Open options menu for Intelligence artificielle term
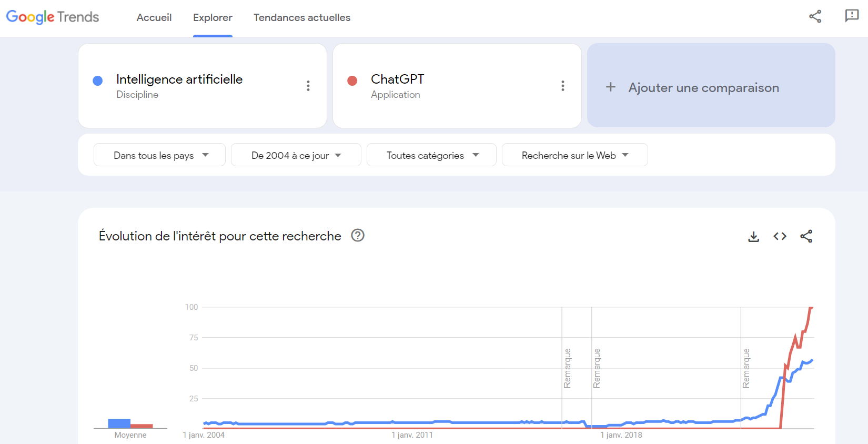 308,85
